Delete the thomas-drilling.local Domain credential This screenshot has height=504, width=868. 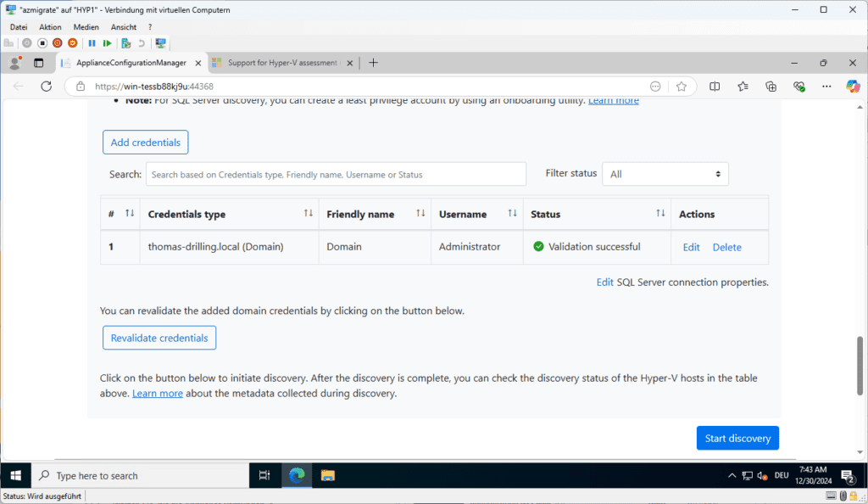tap(726, 247)
